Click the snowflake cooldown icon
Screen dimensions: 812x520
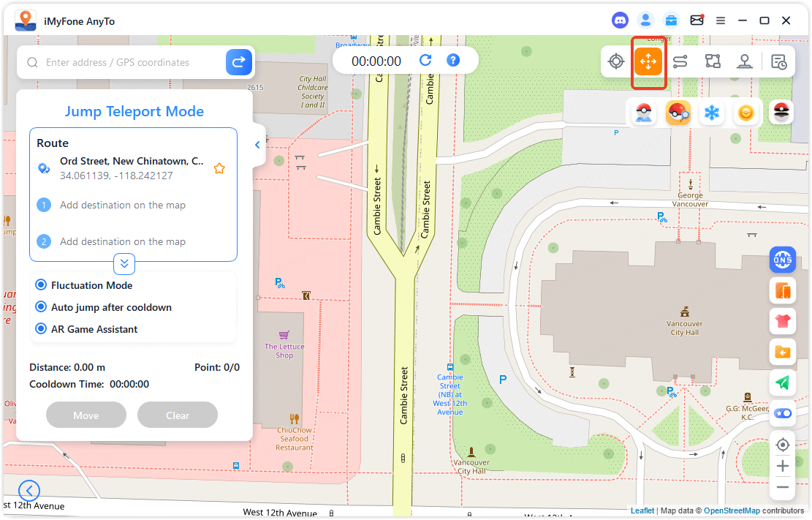(711, 113)
